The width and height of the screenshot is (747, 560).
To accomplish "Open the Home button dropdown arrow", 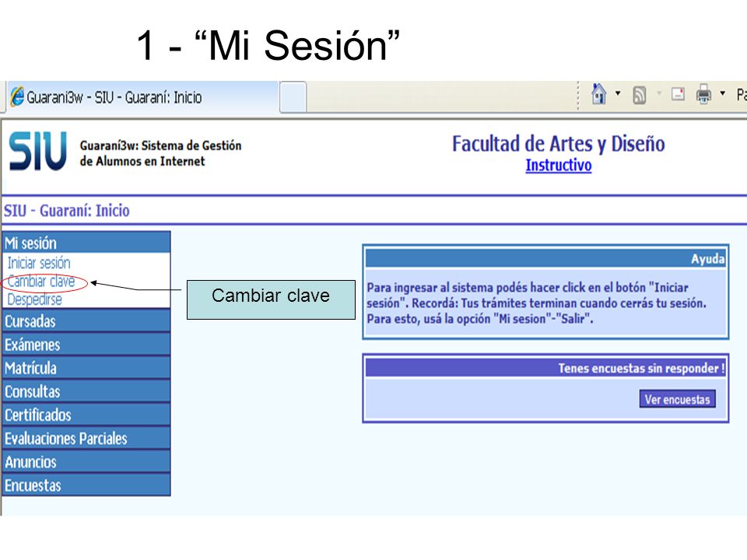I will [x=618, y=93].
